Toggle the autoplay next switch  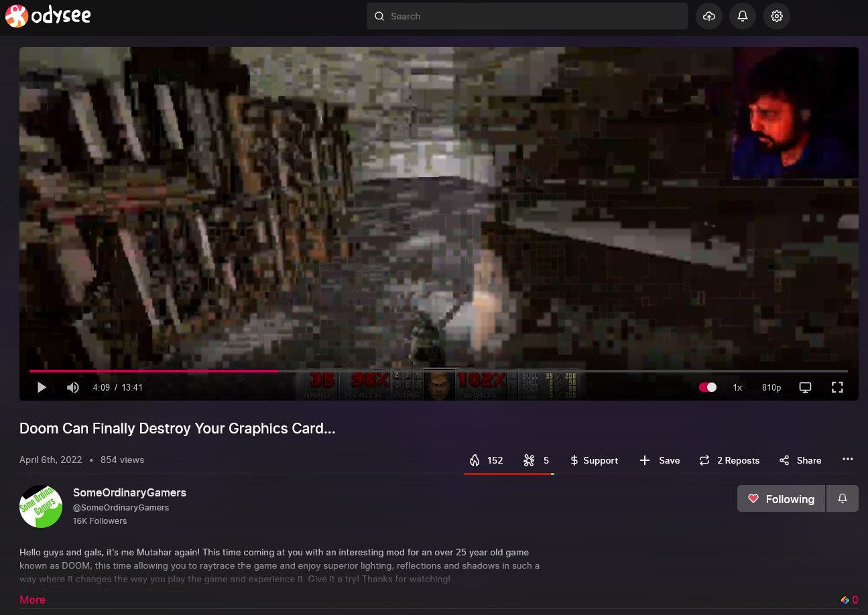tap(708, 387)
